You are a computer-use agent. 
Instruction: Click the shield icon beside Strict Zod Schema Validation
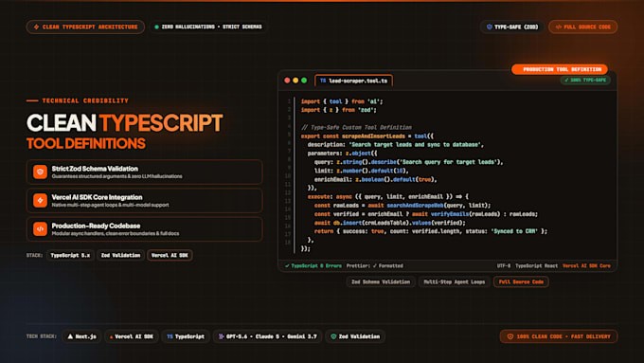[40, 172]
